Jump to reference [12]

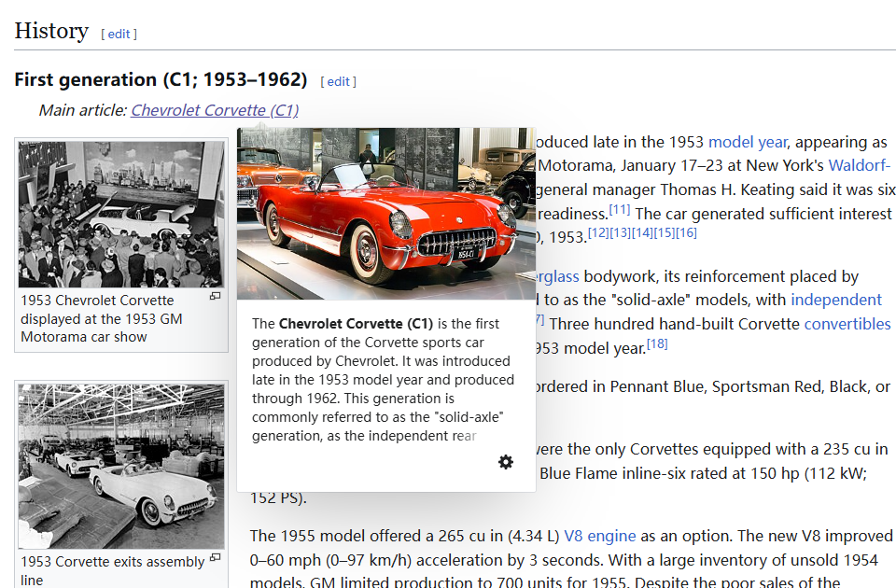[x=598, y=232]
